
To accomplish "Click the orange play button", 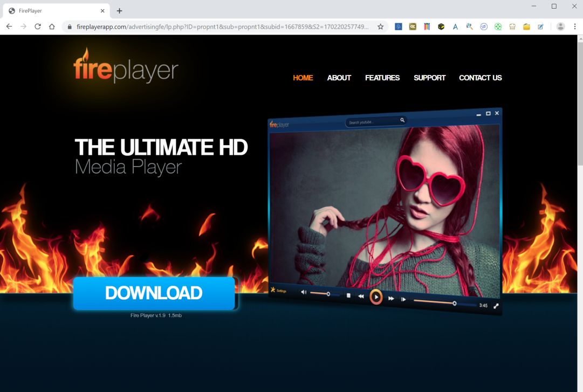I will pos(376,297).
